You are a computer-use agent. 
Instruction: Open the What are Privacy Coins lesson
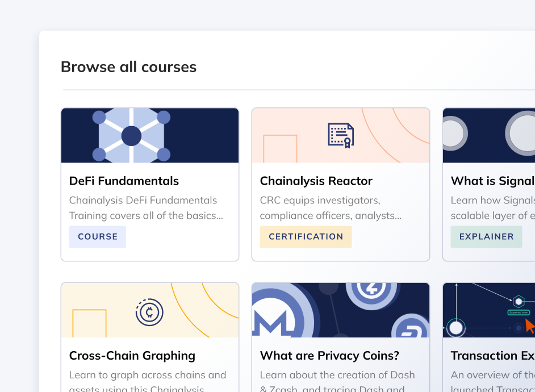point(329,356)
